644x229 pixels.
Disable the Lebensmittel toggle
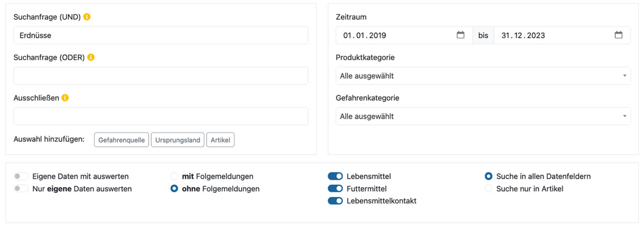335,176
